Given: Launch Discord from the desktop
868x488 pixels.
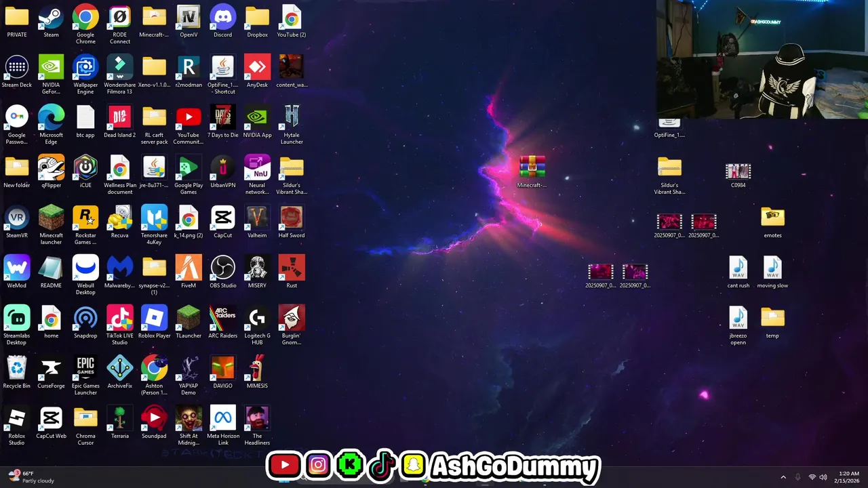Looking at the screenshot, I should point(223,22).
